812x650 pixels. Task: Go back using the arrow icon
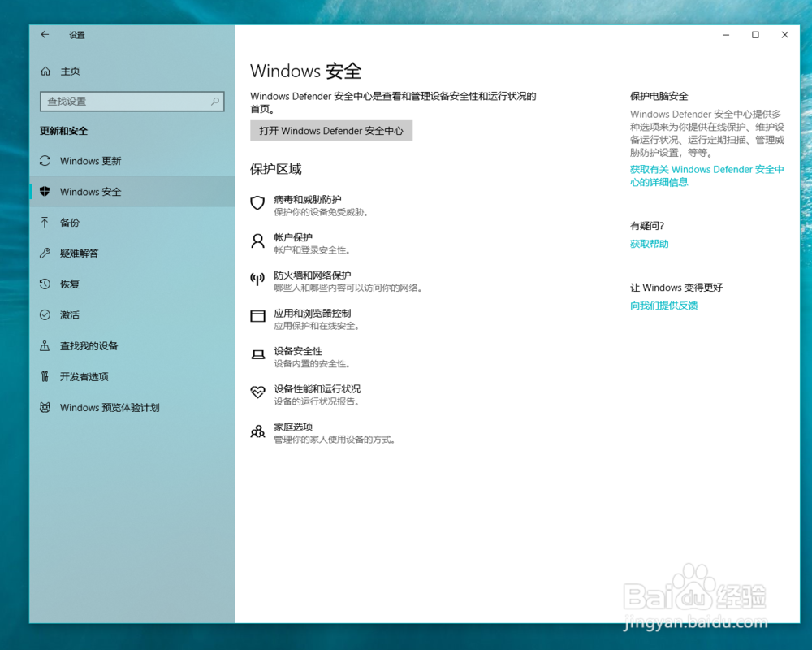(x=45, y=35)
